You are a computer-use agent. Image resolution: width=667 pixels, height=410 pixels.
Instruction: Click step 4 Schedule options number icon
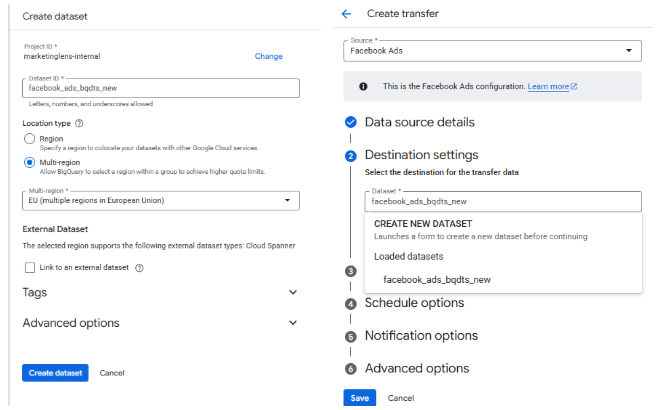click(x=350, y=304)
